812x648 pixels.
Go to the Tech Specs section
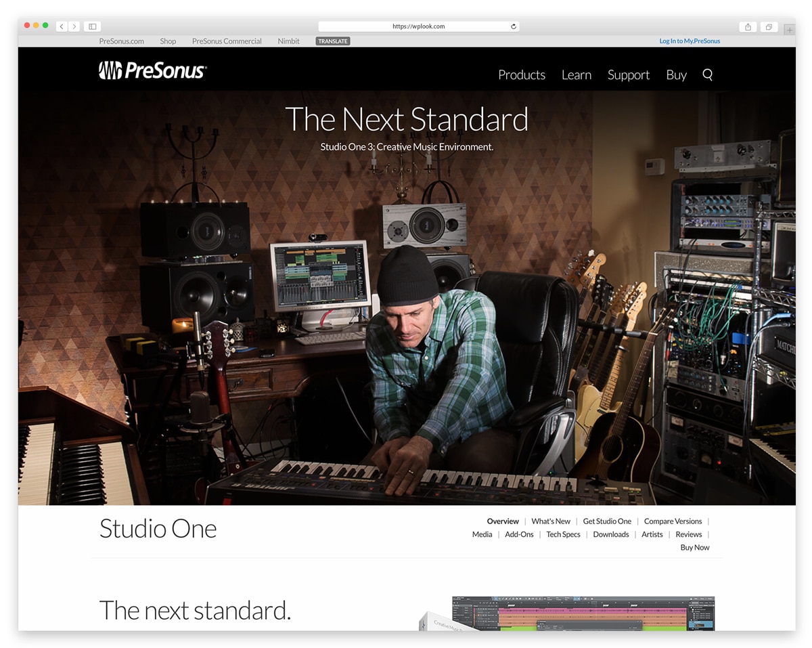point(564,534)
